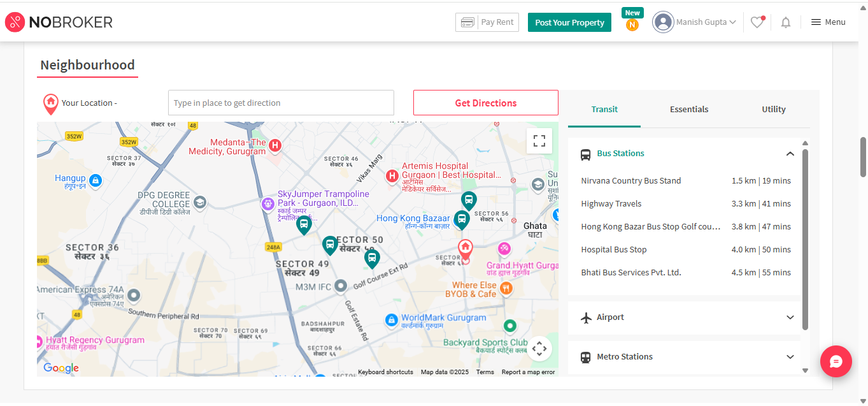
Task: Open the Menu label
Action: [x=835, y=22]
